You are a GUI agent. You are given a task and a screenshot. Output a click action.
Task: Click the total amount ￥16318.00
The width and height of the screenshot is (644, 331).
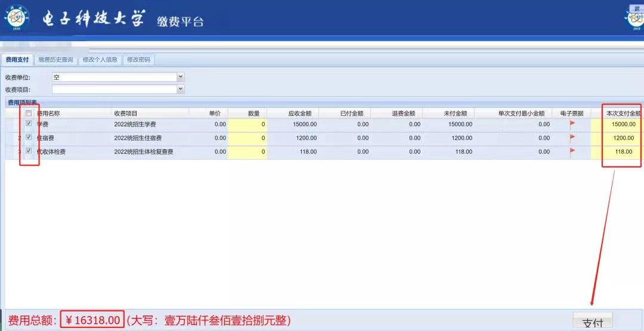point(92,319)
